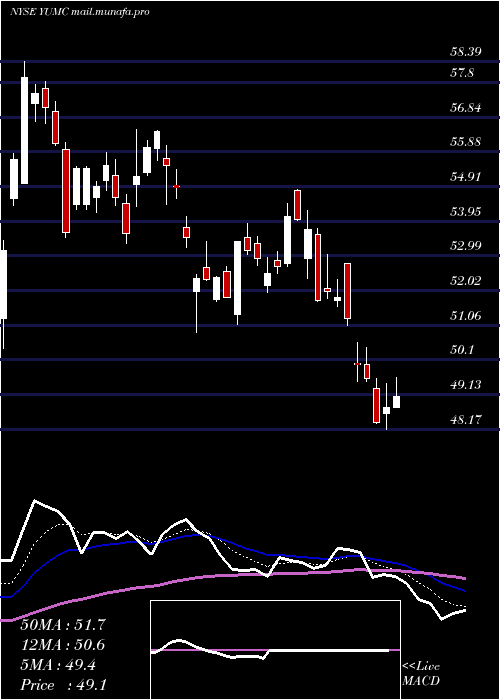Click the 53.95 price level label

466,211
